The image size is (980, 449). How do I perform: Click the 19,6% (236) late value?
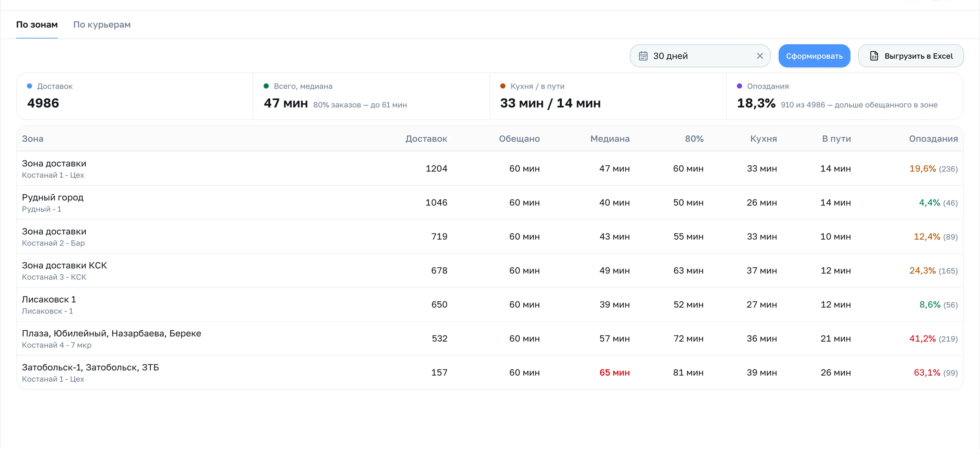pos(933,169)
